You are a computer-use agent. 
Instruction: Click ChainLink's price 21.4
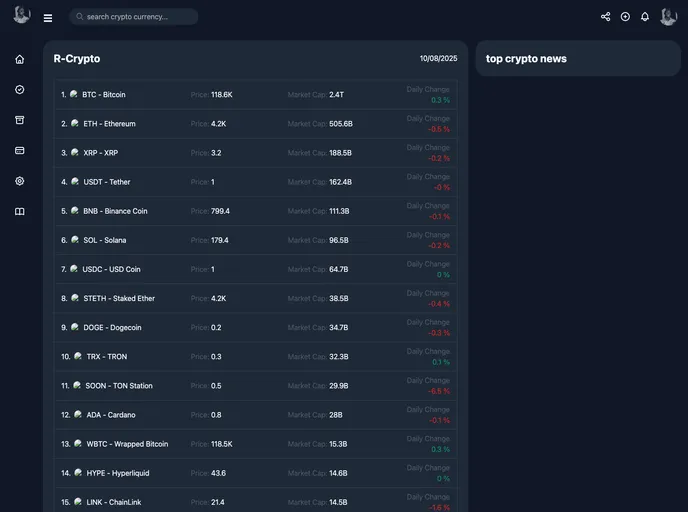tap(218, 502)
